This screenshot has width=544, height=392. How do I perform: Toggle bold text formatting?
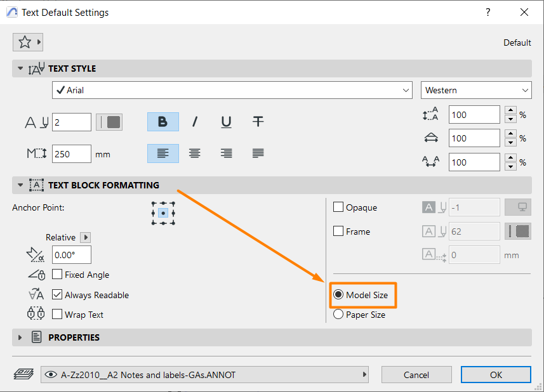(x=163, y=122)
